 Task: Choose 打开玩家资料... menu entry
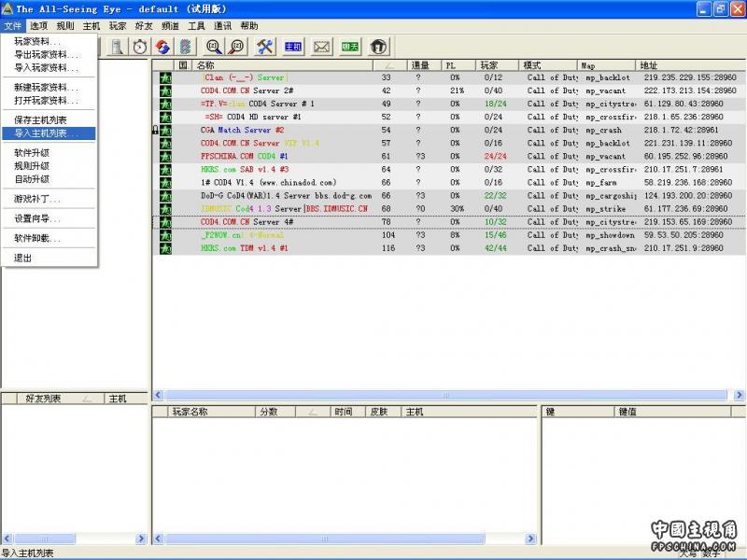click(x=49, y=101)
